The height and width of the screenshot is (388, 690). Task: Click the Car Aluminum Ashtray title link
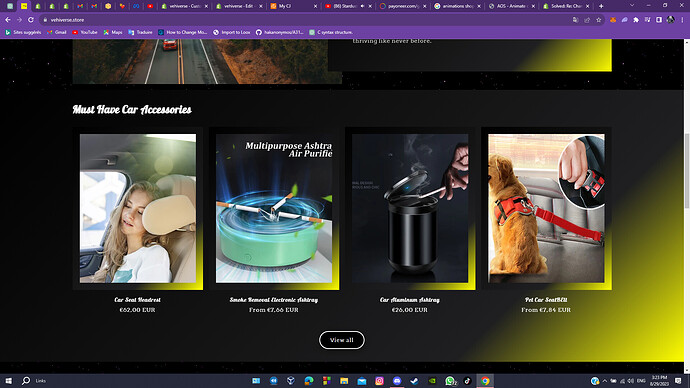pyautogui.click(x=410, y=300)
